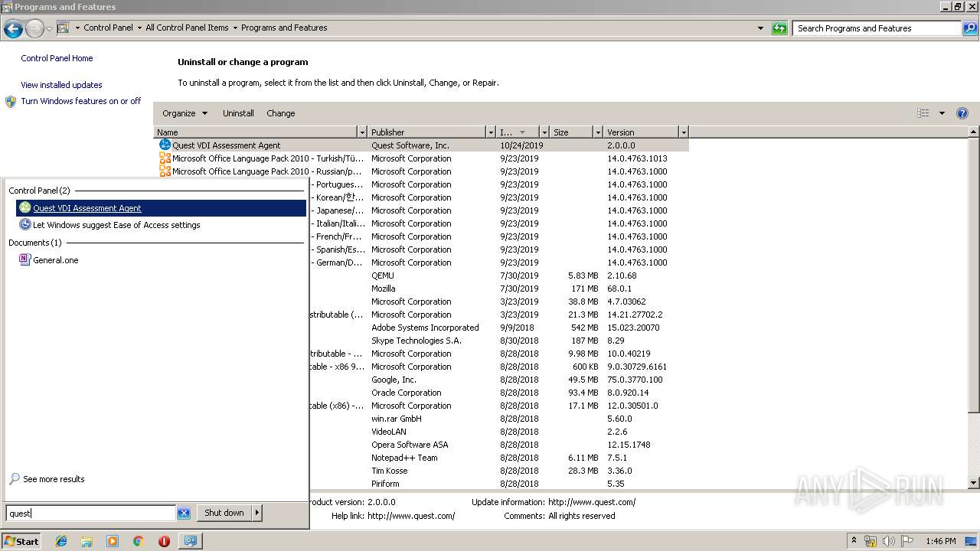Click Turn Windows features on or off
The image size is (980, 551).
[81, 101]
